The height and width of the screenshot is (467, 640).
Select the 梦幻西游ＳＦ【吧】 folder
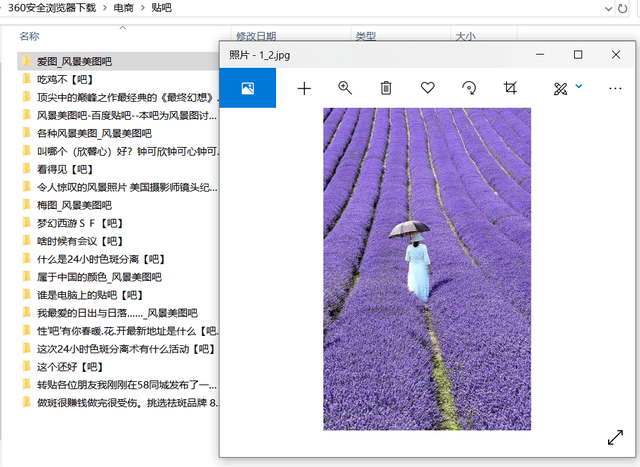[79, 222]
